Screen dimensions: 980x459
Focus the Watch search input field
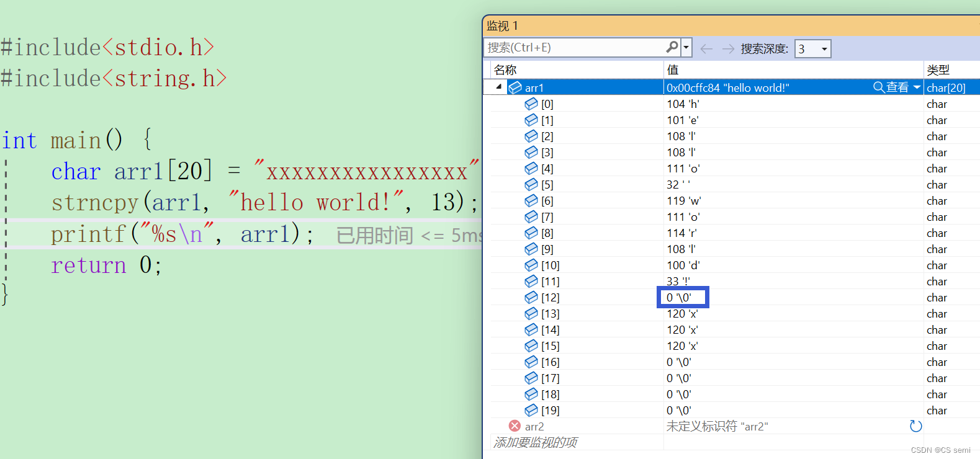(x=575, y=47)
